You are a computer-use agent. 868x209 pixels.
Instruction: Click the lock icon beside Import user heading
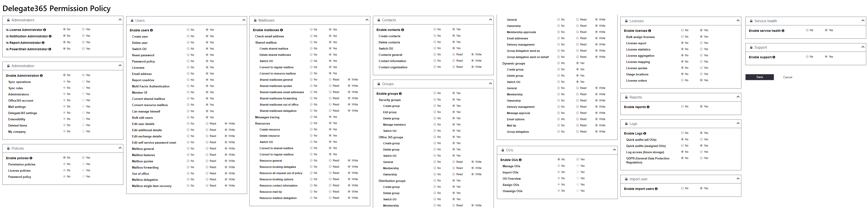(x=626, y=179)
